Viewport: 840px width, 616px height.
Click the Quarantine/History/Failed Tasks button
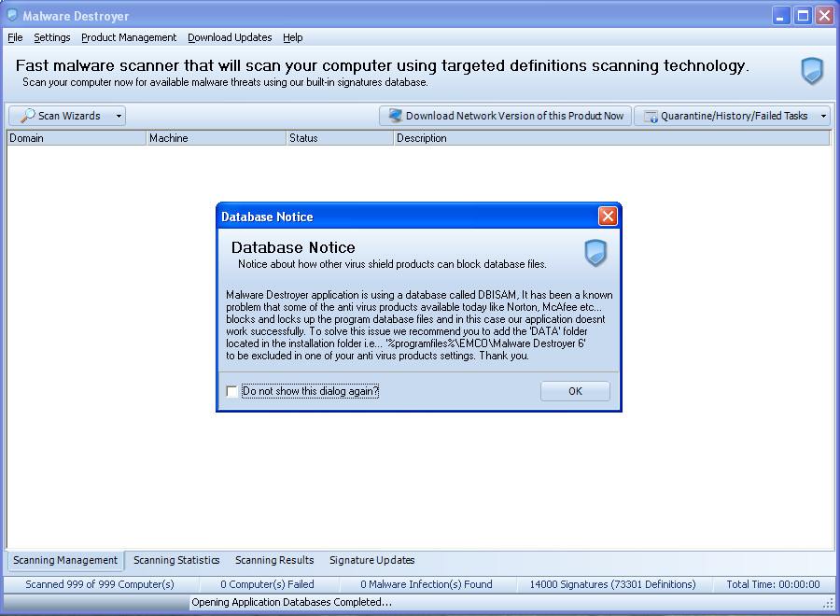[x=732, y=116]
